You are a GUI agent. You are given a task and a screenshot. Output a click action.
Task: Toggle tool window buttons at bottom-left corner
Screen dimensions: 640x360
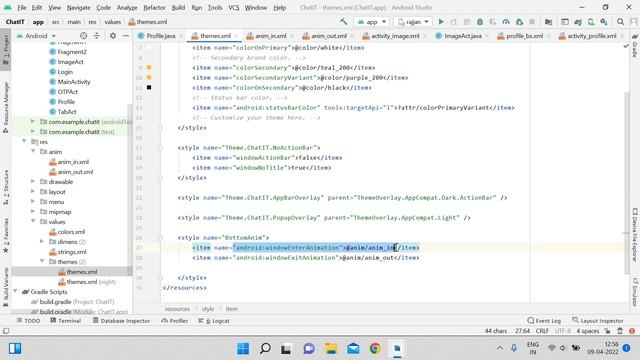[x=6, y=331]
